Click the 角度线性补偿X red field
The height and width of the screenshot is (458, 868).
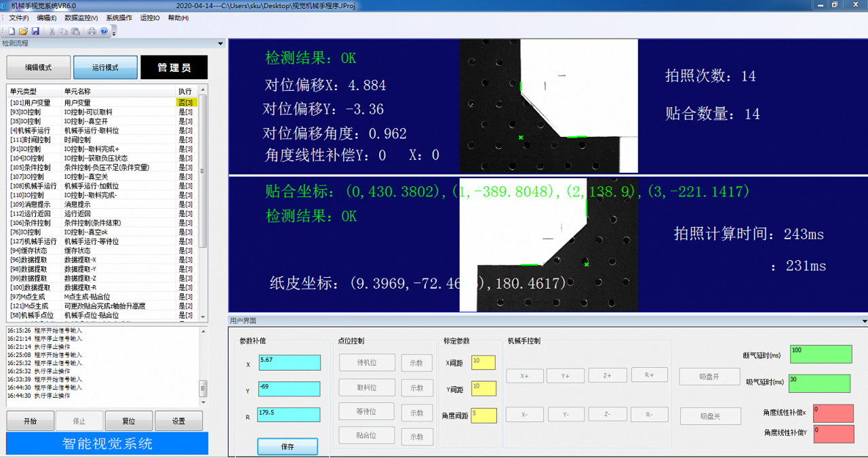[x=833, y=413]
